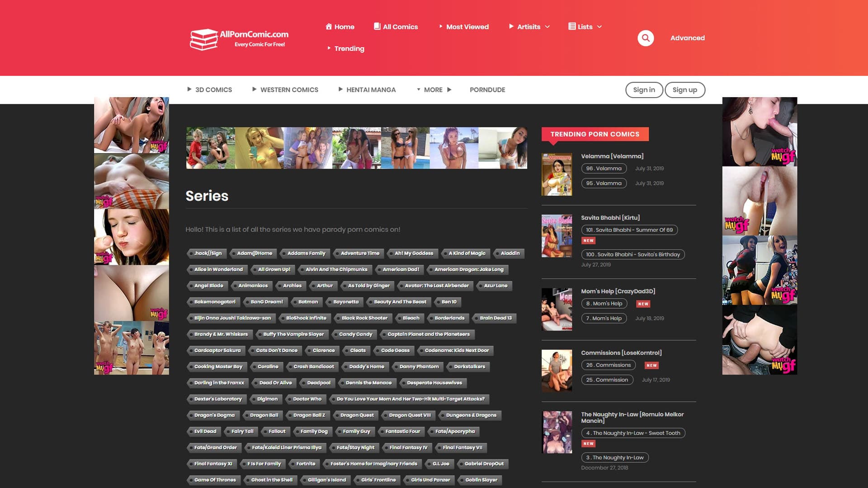
Task: Select the Game Of Thrones series tag
Action: 215,480
